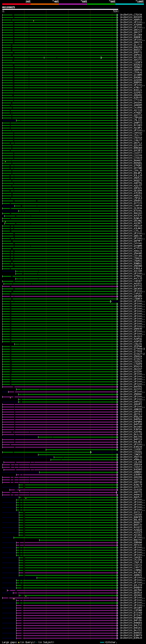Click the green ~80% identity legend bar
This screenshot has width=146, height=644.
101,4
